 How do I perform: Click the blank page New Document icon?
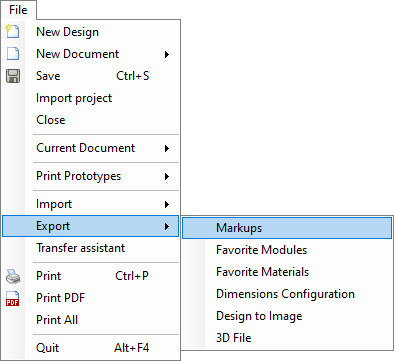coord(13,54)
